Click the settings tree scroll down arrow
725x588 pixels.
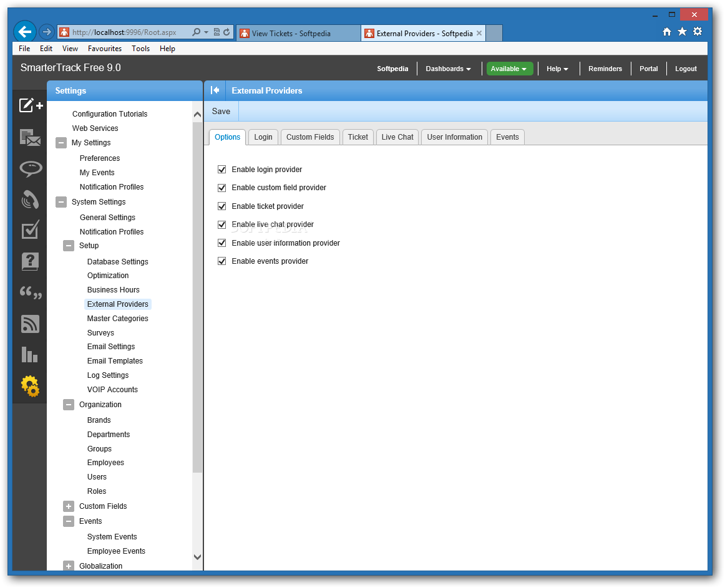197,557
